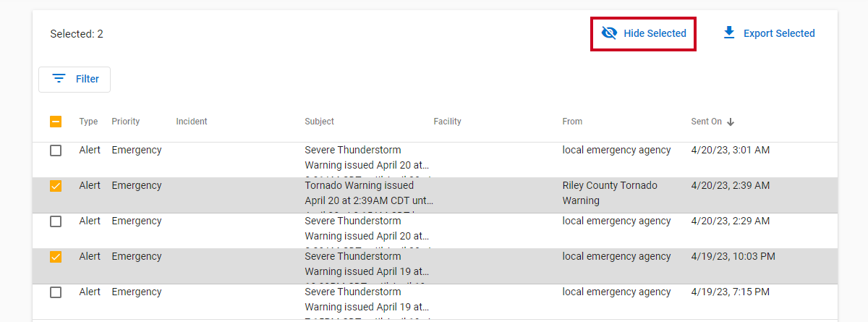Open the Filter button
868x322 pixels.
[75, 79]
